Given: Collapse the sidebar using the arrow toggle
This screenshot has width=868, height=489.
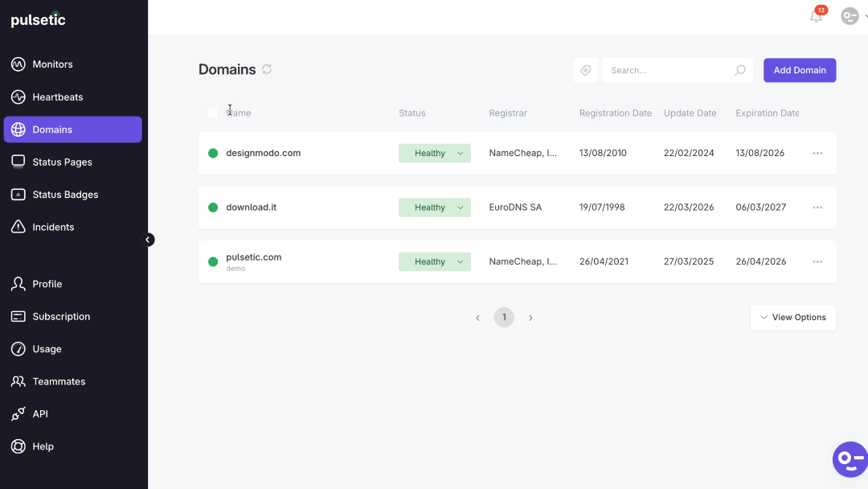Looking at the screenshot, I should click(148, 239).
